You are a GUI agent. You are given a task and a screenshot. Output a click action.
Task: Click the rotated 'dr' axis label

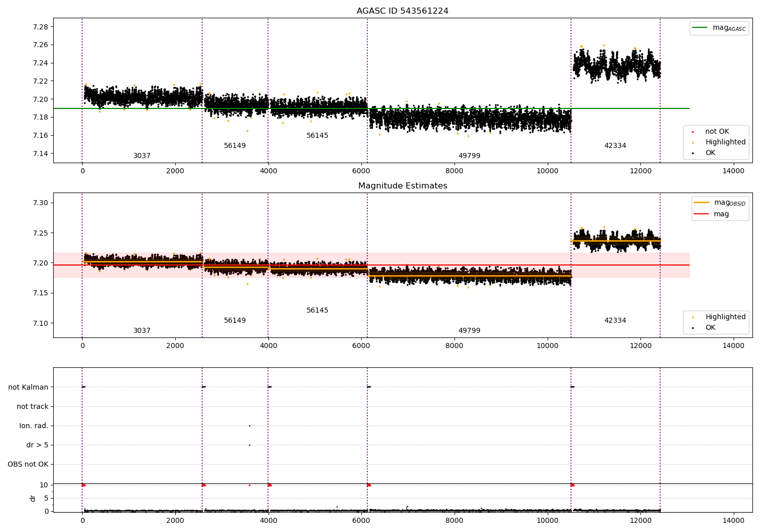[x=33, y=499]
